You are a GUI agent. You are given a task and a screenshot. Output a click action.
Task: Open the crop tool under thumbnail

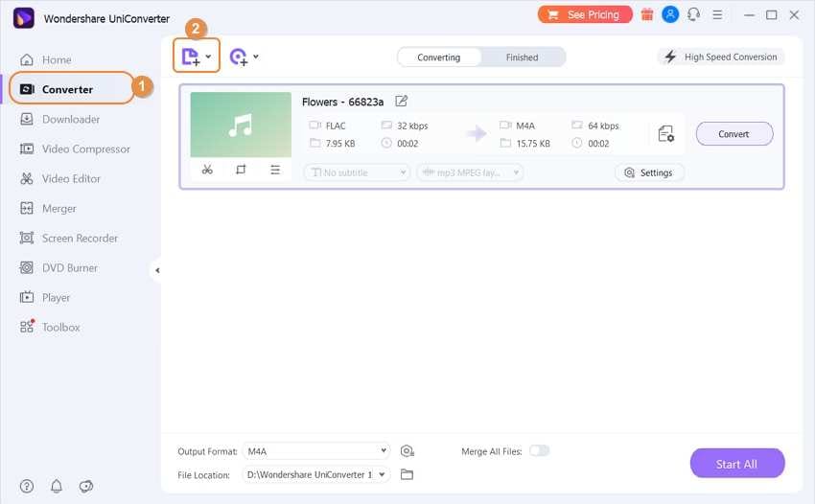coord(241,170)
